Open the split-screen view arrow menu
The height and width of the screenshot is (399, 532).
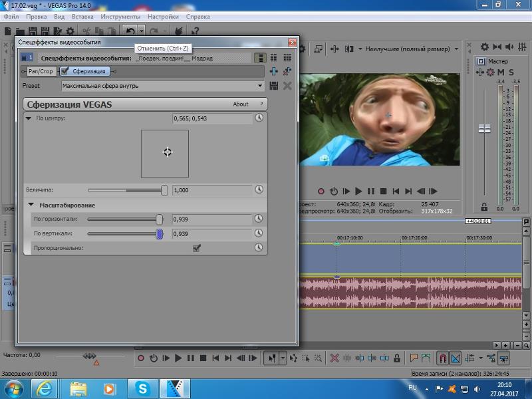pos(360,49)
